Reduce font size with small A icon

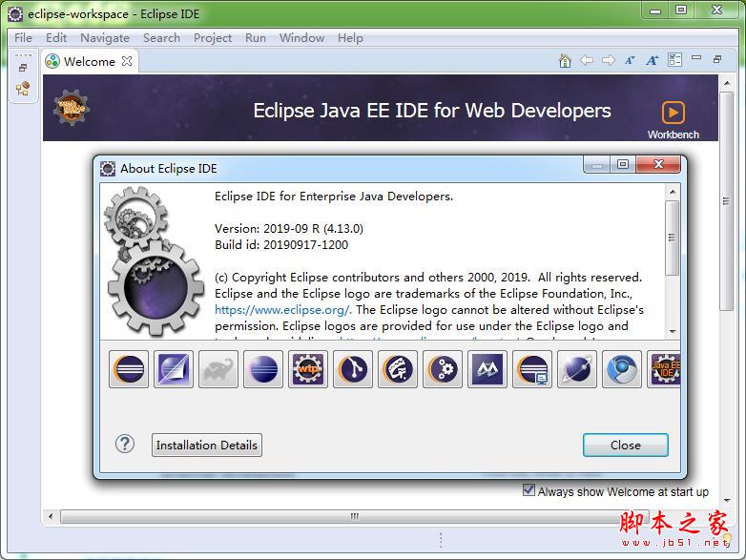pos(630,60)
